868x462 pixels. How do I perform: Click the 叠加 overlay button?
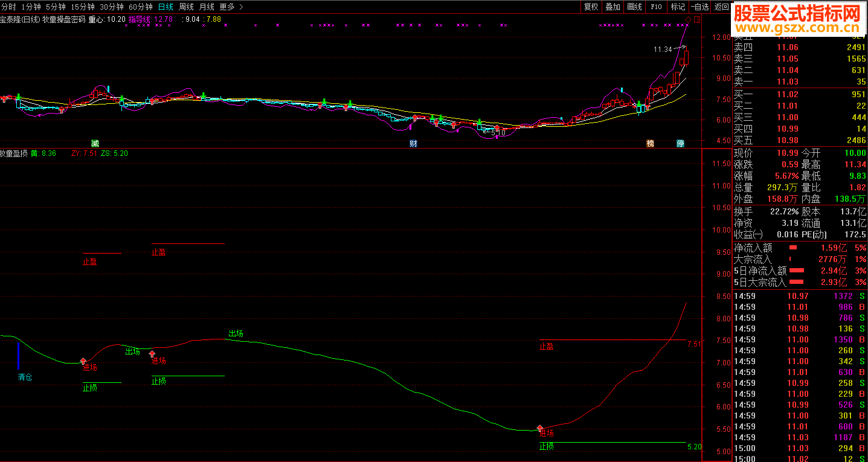point(612,7)
